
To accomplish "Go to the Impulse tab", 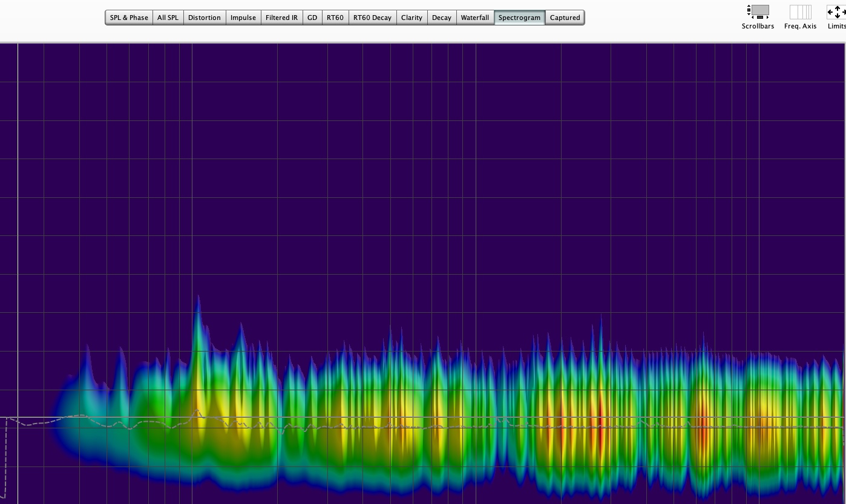I will [x=243, y=18].
